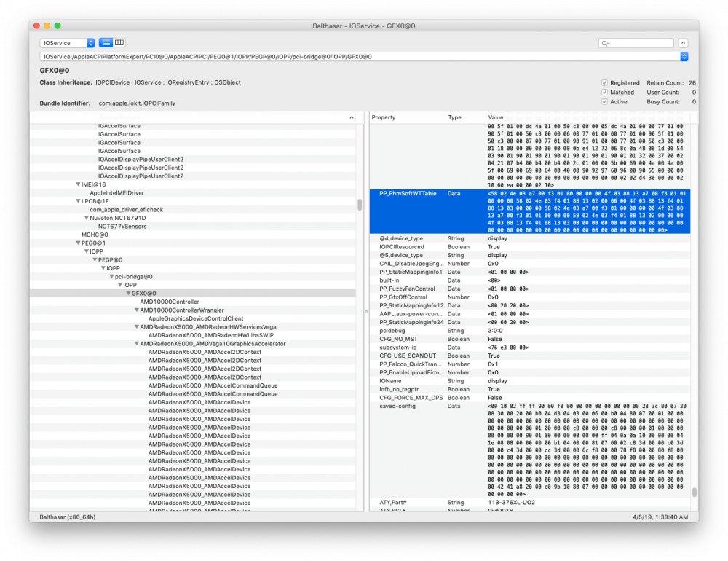Select AppleGraphicsDeviceControlClient row
The width and height of the screenshot is (728, 561).
192,318
